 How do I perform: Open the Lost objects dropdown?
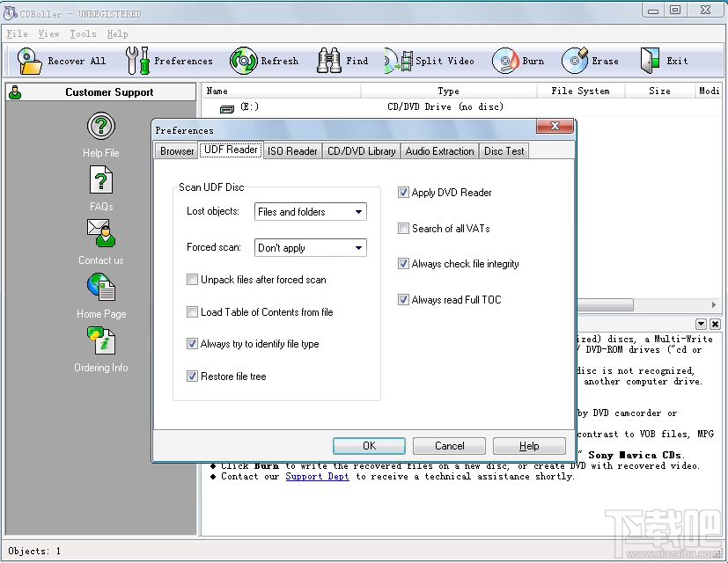point(310,212)
